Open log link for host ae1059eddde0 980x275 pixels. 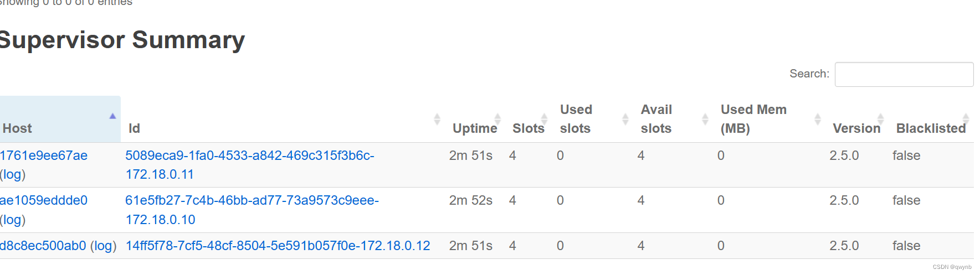(13, 220)
